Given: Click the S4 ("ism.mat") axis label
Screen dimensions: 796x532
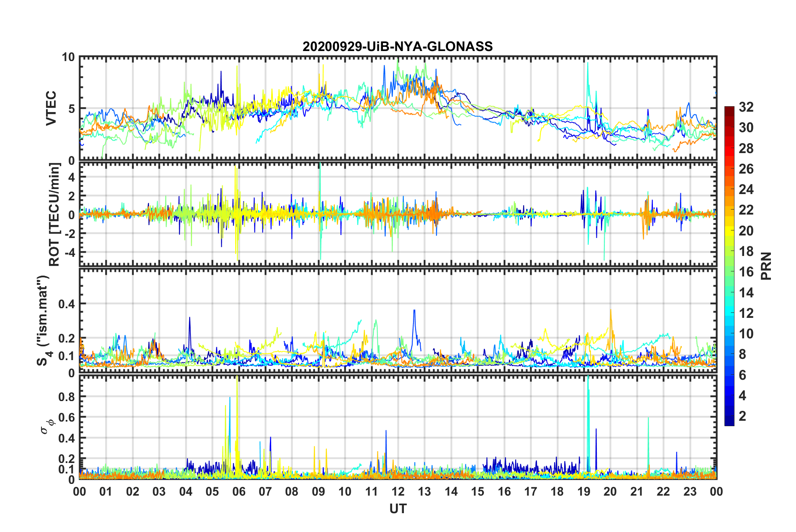Looking at the screenshot, I should 44,320.
